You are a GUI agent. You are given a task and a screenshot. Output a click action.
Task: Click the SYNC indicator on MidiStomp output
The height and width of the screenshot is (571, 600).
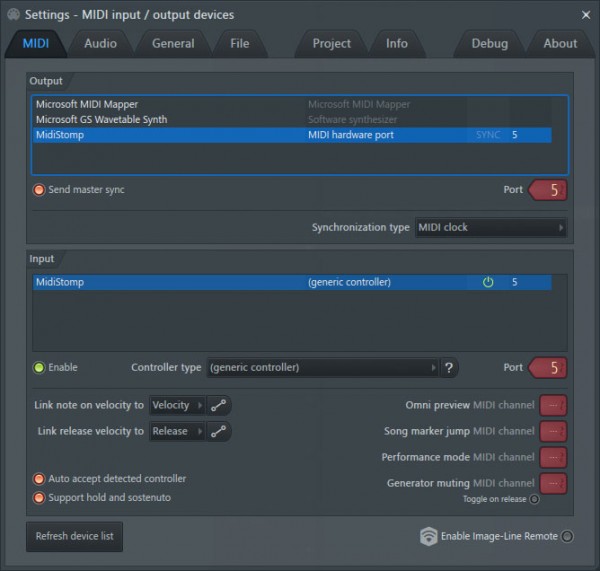[488, 135]
